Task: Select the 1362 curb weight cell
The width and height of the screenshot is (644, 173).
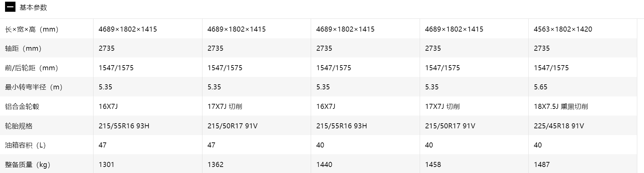Action: click(215, 165)
